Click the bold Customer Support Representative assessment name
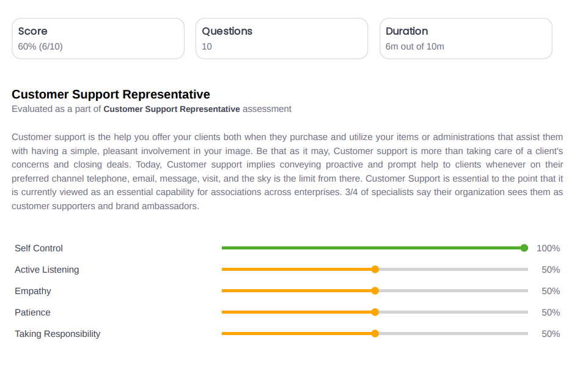Screen dimensions: 588x376 pyautogui.click(x=172, y=109)
